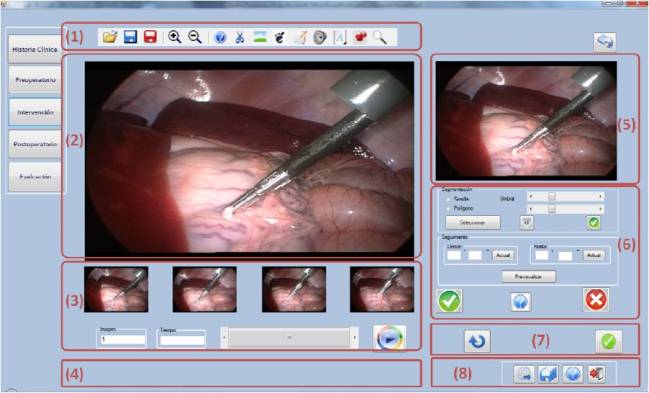Zoom out using the minus magnifier
Screen dimensions: 649x393
[x=195, y=37]
